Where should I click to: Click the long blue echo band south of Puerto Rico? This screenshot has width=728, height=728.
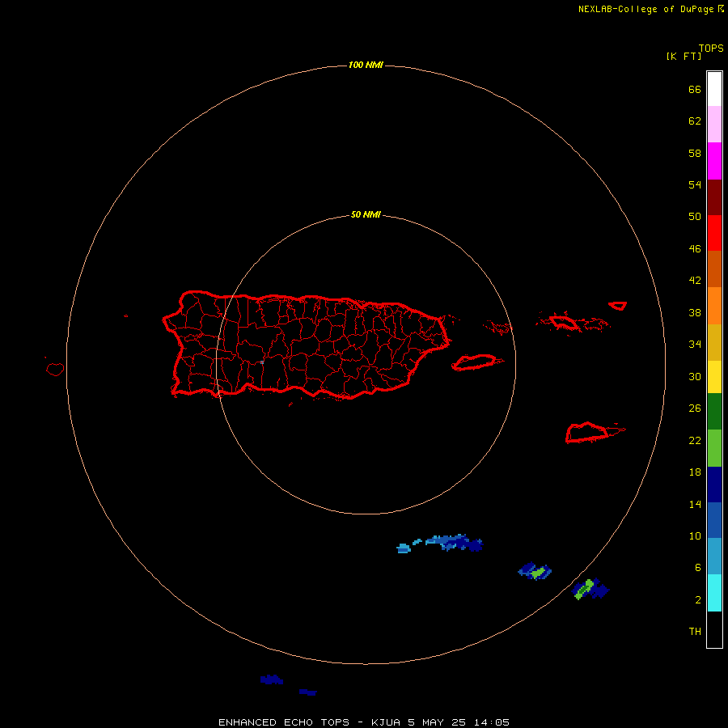coord(454,542)
